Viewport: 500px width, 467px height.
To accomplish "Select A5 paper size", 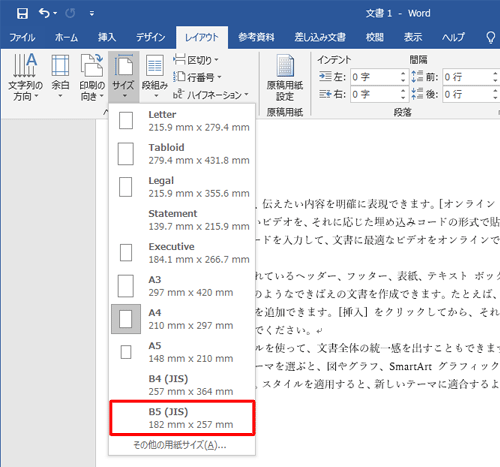I will point(182,352).
